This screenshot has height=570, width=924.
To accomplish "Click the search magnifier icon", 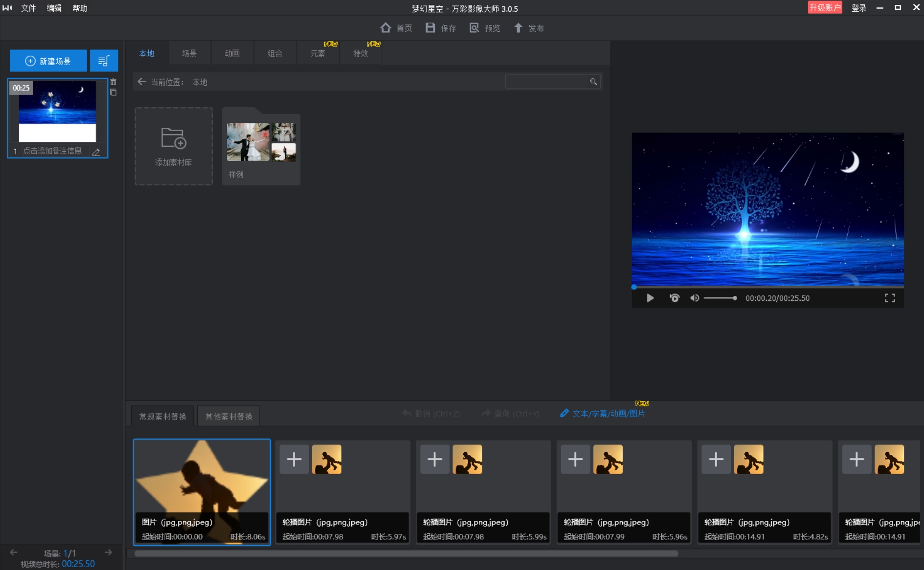I will click(x=593, y=82).
